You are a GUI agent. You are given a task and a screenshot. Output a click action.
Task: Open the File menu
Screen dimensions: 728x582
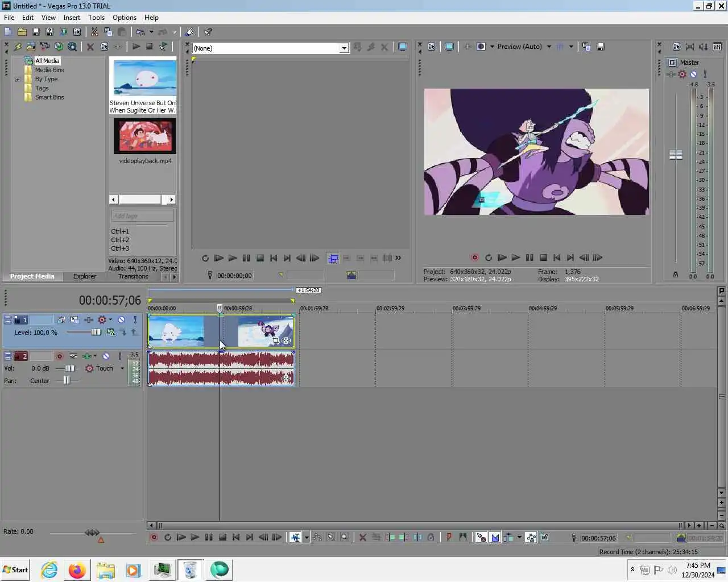click(x=9, y=18)
